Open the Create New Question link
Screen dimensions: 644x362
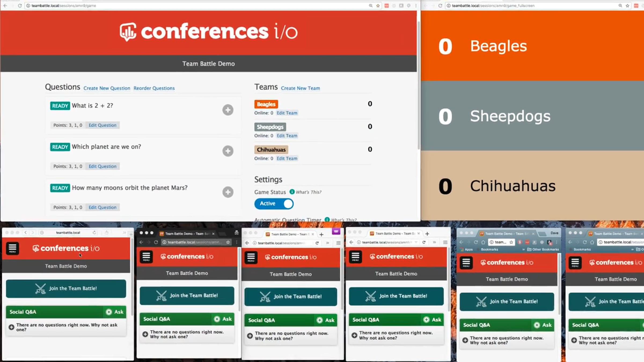[x=107, y=88]
